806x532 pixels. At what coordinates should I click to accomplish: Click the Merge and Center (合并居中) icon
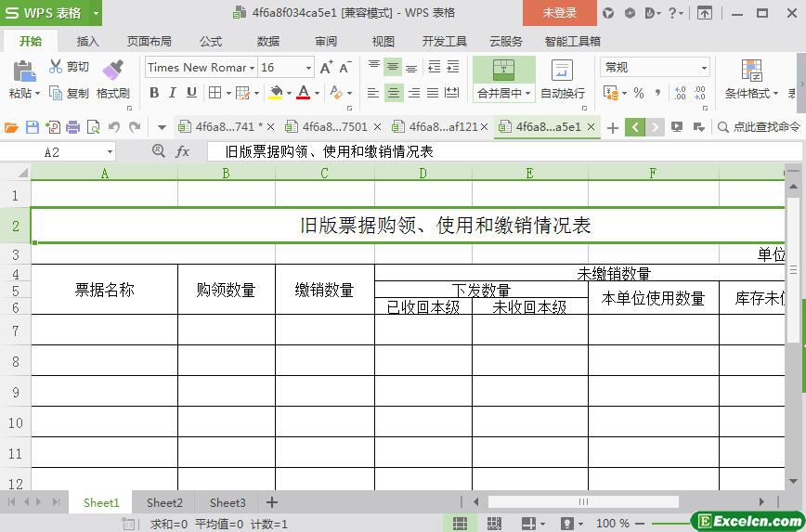(503, 70)
